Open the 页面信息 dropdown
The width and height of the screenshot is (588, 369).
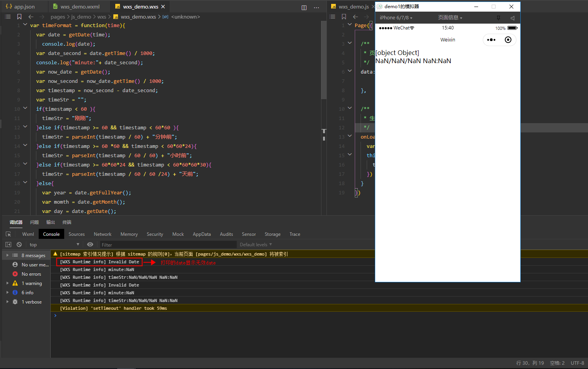(450, 18)
